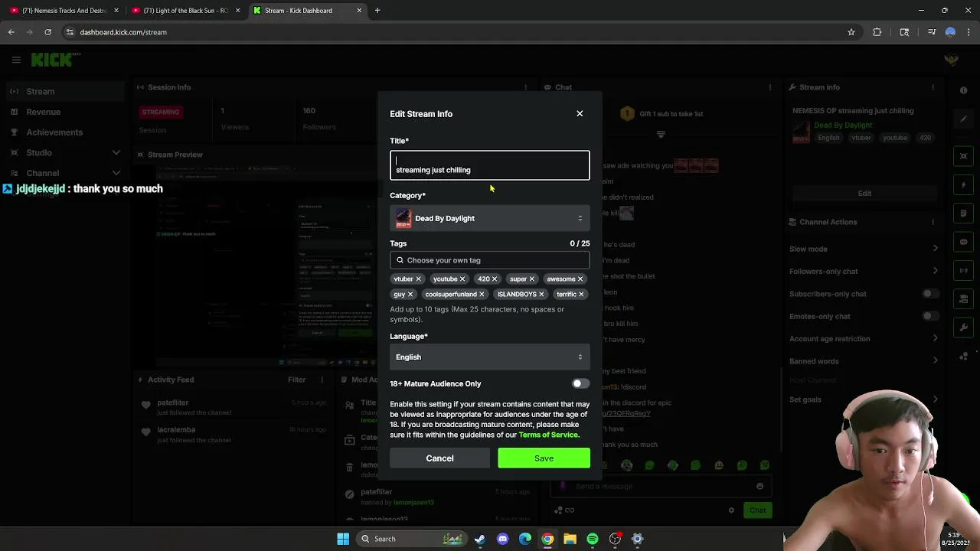Click the lightning bolt icon in right toolbar

pyautogui.click(x=963, y=184)
